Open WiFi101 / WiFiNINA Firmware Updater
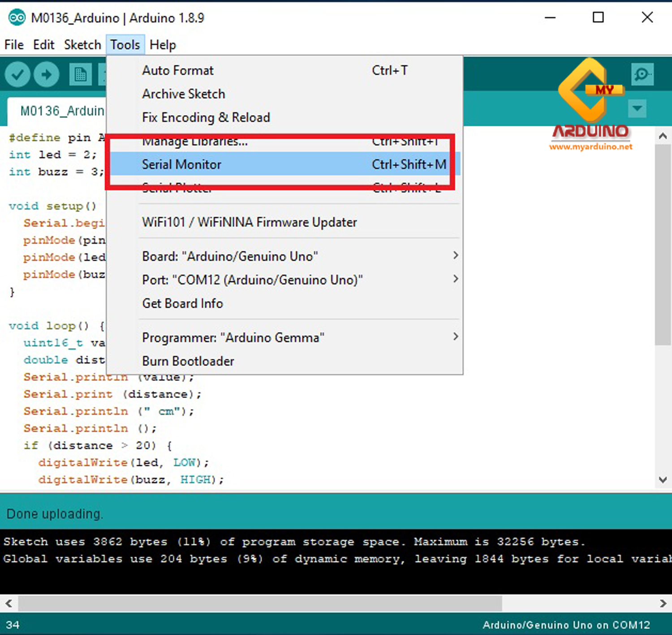Viewport: 672px width, 635px height. pos(250,222)
